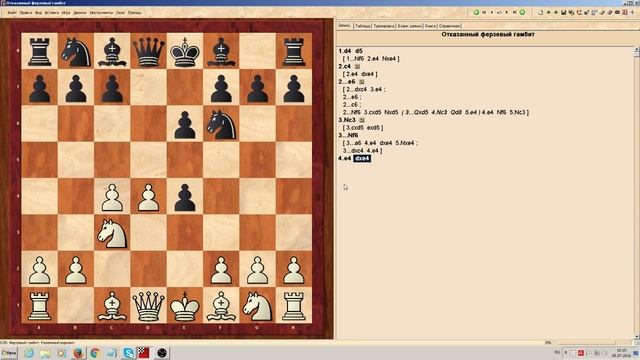Open the Доска menu
The image size is (640, 360).
click(80, 13)
